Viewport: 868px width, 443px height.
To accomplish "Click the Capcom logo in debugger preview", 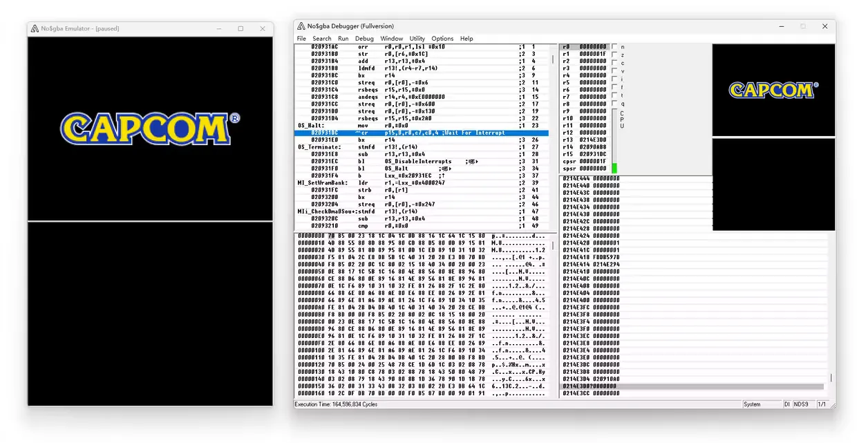I will coord(773,90).
